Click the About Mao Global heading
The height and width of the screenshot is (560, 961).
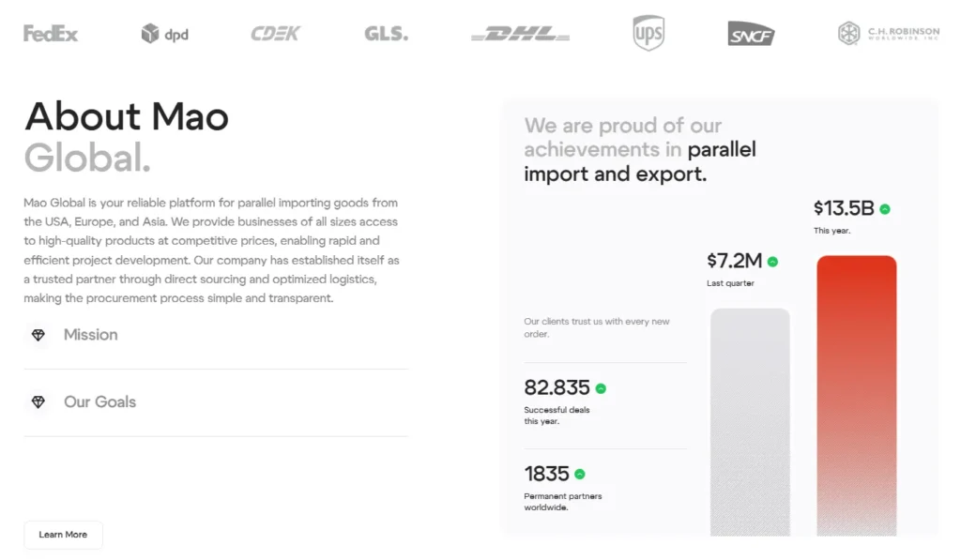(127, 135)
